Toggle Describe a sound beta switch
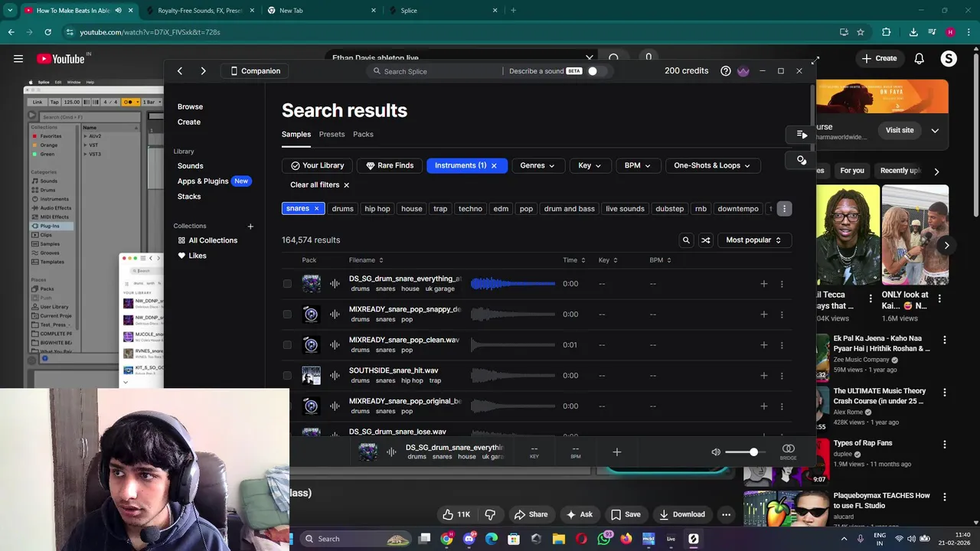This screenshot has height=551, width=980. (x=597, y=71)
